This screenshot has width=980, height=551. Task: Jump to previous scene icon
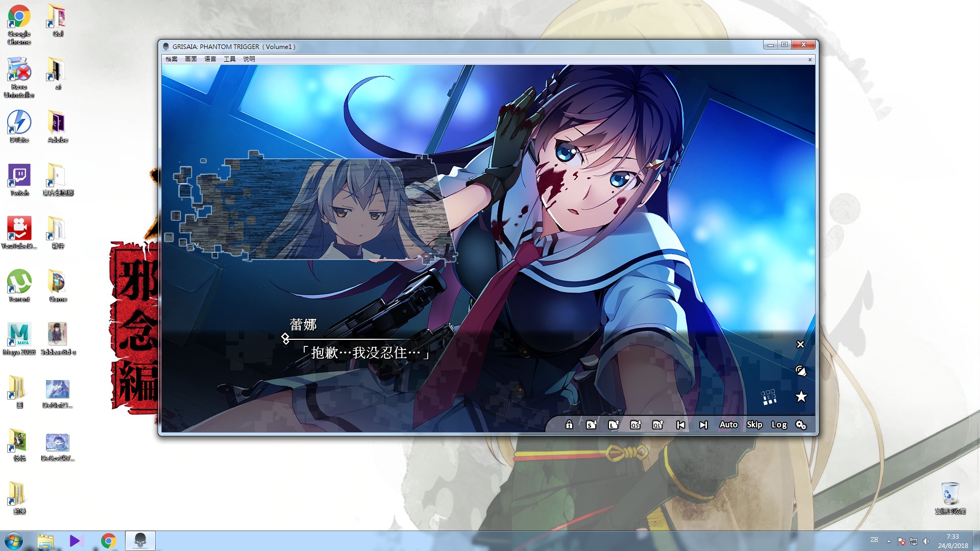[680, 424]
